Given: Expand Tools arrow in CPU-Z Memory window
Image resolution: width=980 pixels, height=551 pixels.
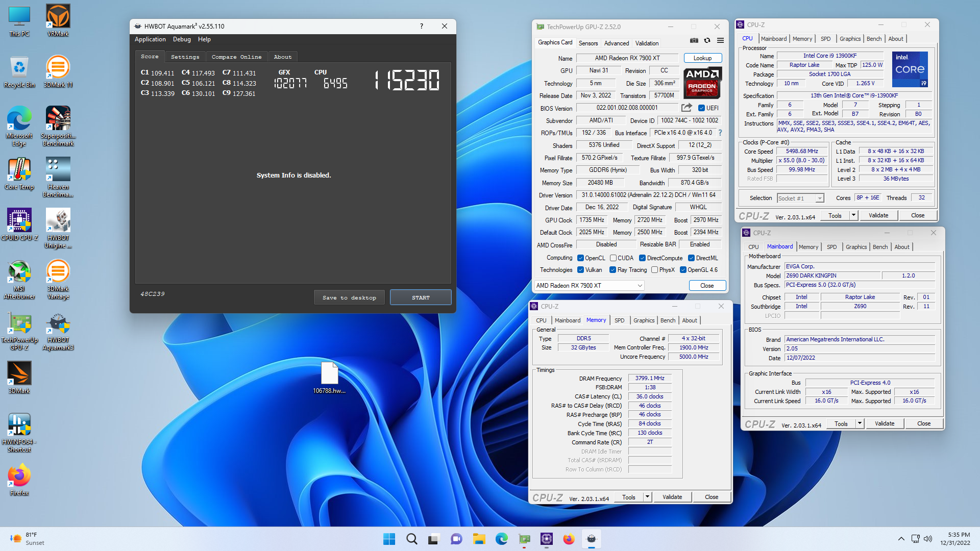Looking at the screenshot, I should point(647,497).
